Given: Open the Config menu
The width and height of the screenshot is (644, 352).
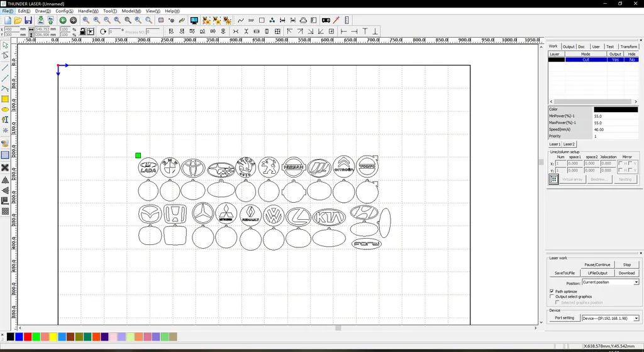Looking at the screenshot, I should coord(64,11).
